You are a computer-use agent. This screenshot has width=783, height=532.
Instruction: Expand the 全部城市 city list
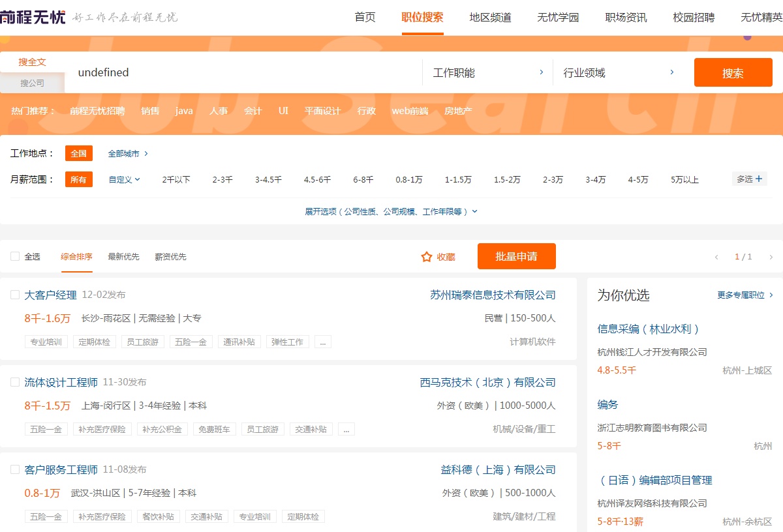point(128,154)
